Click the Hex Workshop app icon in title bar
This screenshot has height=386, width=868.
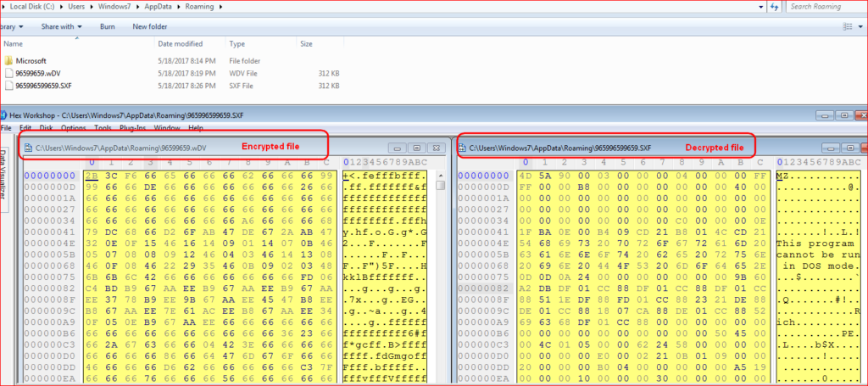pyautogui.click(x=4, y=115)
